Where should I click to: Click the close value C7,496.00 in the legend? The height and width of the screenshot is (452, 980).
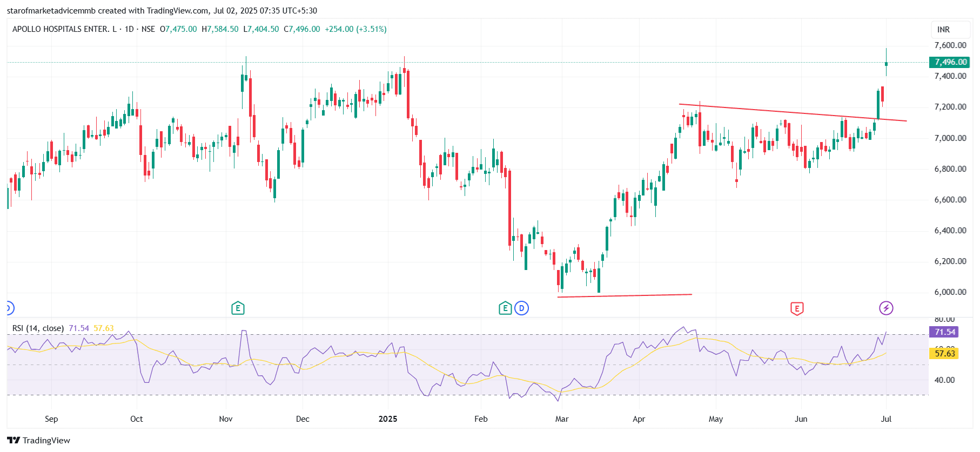click(x=302, y=29)
